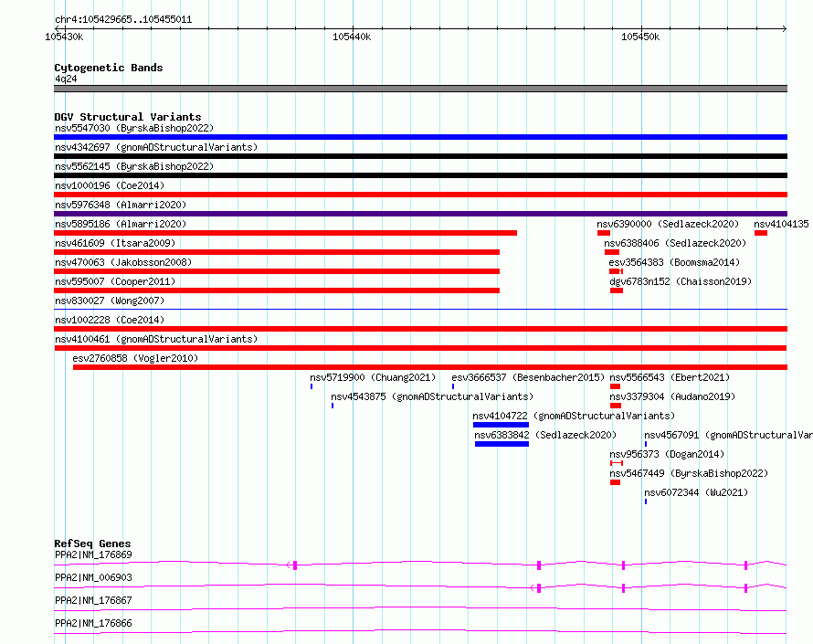Click the 105450k ruler position
This screenshot has height=644, width=813.
pyautogui.click(x=641, y=37)
